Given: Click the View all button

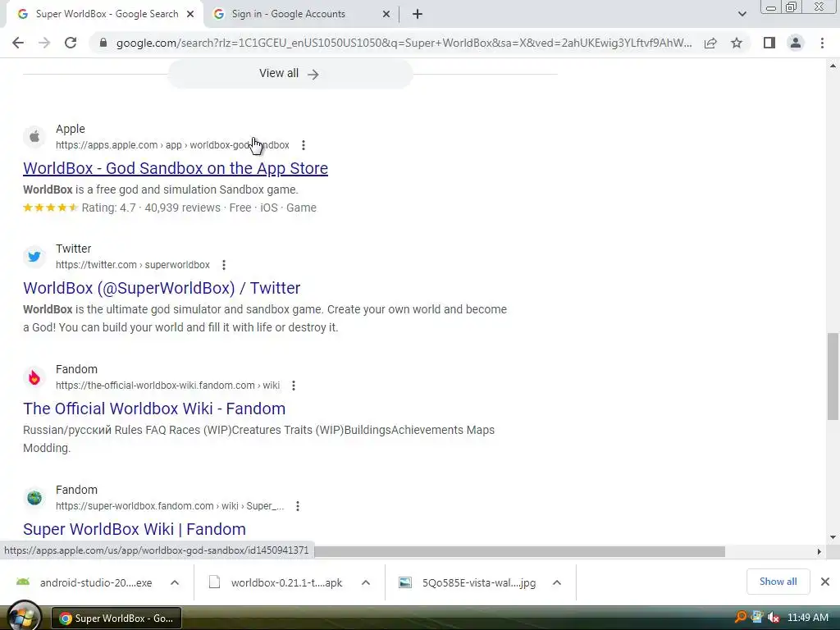Looking at the screenshot, I should click(x=290, y=73).
